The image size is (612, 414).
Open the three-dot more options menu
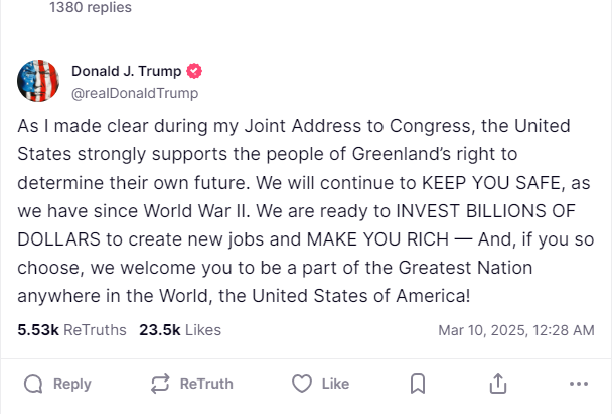pyautogui.click(x=578, y=384)
